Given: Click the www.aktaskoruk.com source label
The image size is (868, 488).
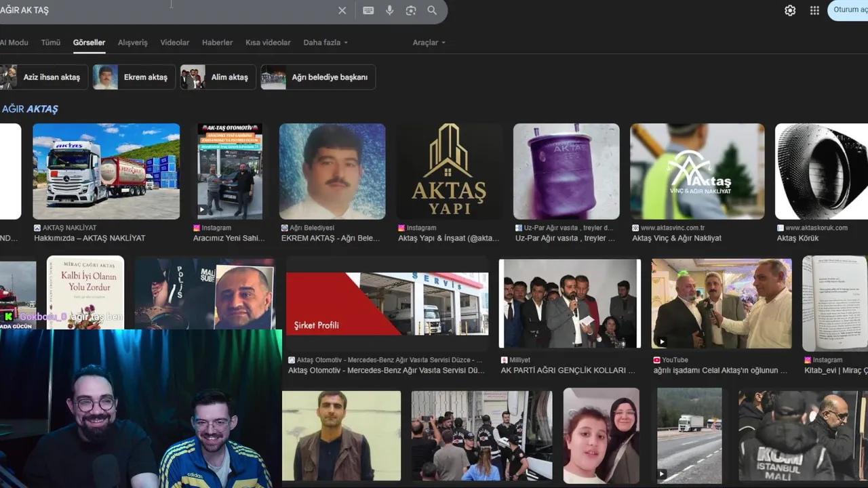Looking at the screenshot, I should point(816,228).
